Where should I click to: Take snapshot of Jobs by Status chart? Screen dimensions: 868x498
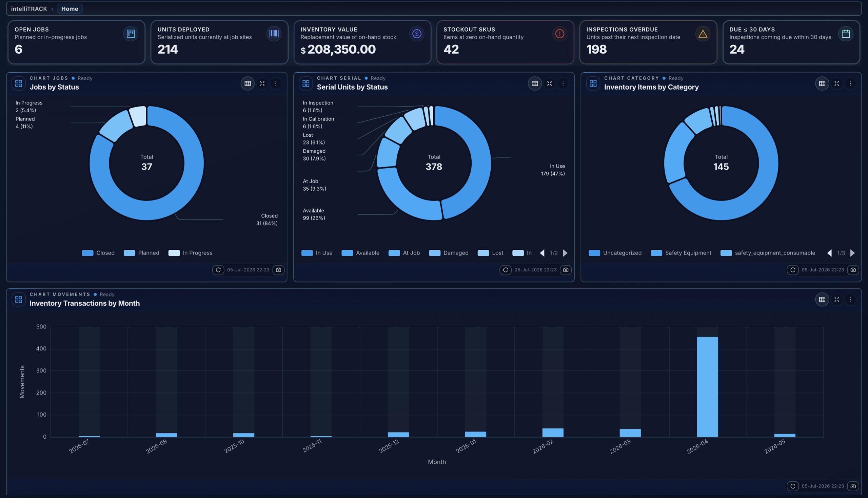pos(278,270)
